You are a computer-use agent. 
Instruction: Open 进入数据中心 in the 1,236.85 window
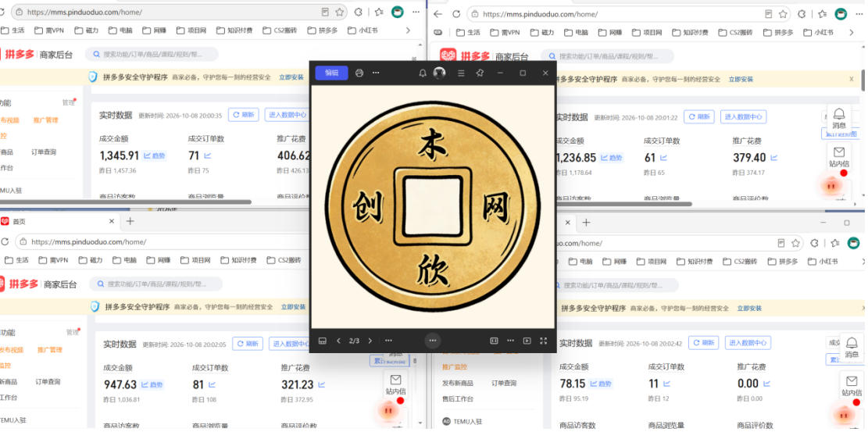point(743,117)
